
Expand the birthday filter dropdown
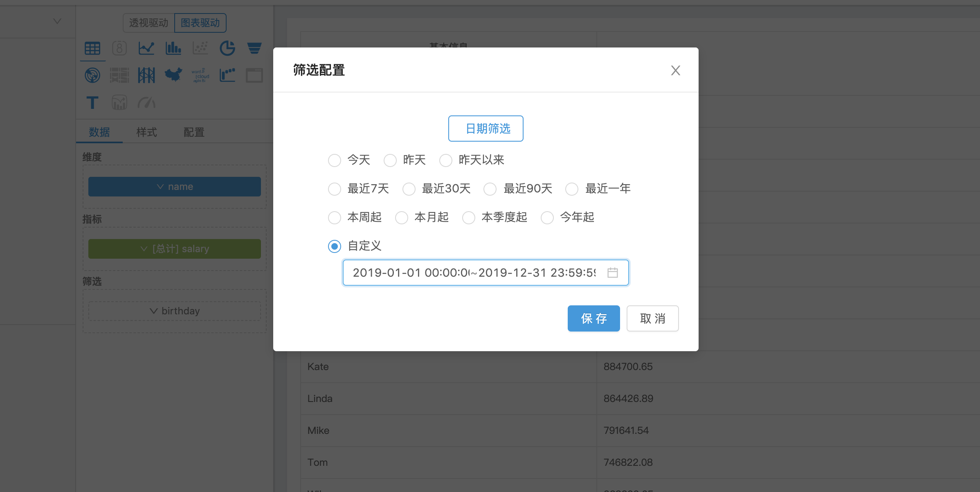click(175, 311)
